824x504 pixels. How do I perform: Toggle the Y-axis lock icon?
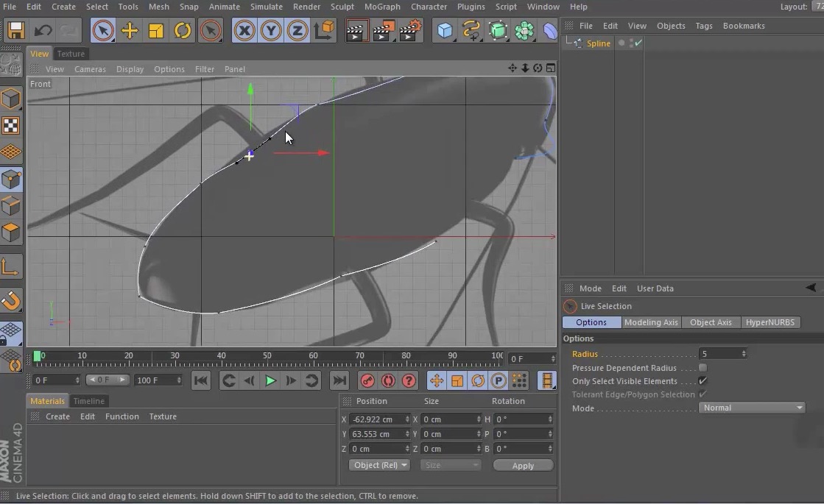pyautogui.click(x=270, y=30)
